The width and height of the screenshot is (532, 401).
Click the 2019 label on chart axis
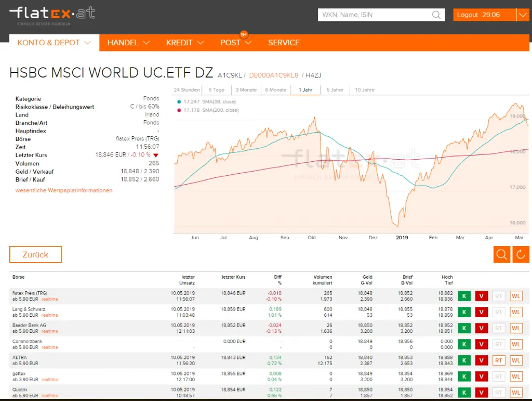(402, 238)
